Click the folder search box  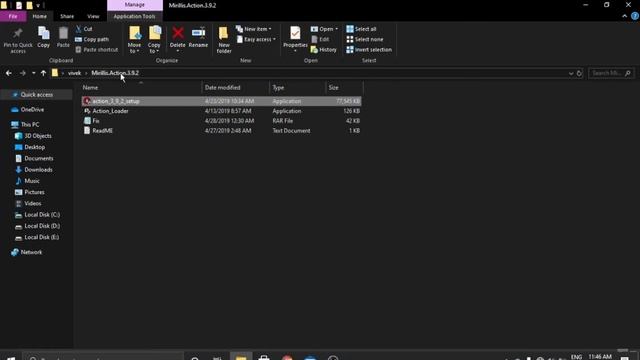point(611,73)
